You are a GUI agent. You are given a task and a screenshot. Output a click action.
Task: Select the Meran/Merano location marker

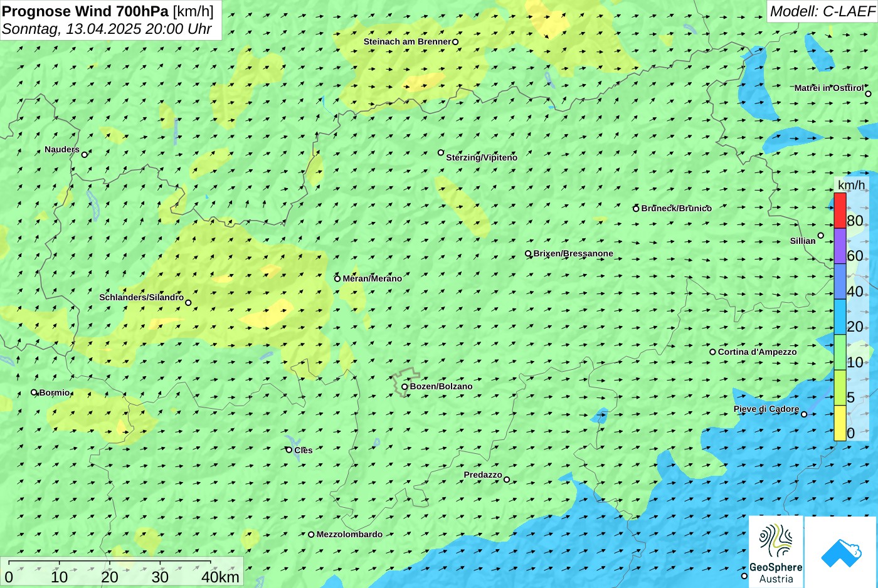[337, 278]
